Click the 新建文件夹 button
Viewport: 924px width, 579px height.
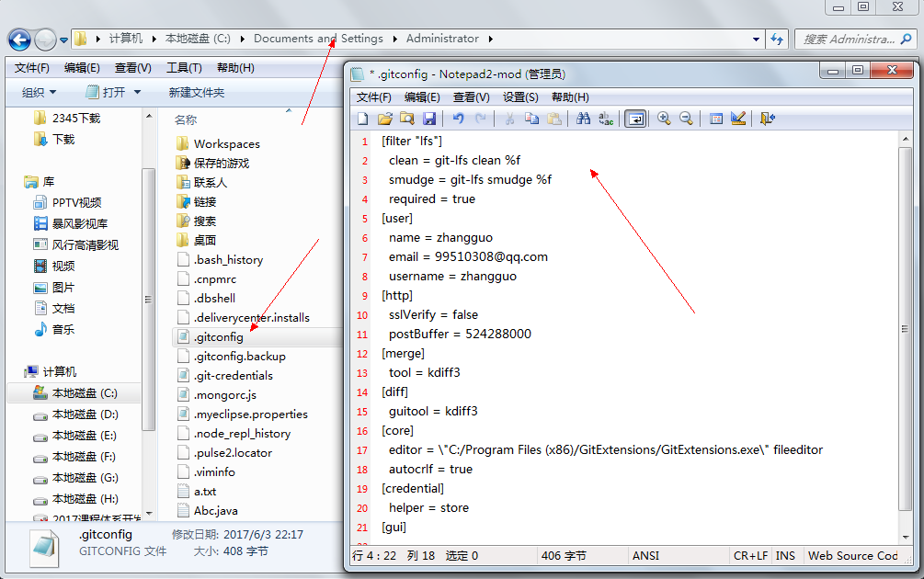[196, 92]
